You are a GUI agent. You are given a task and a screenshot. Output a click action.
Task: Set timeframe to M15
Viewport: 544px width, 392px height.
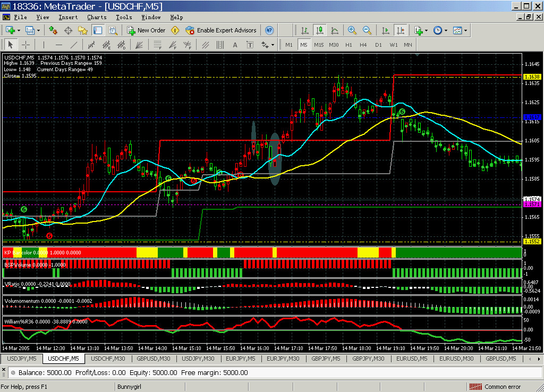[x=319, y=45]
